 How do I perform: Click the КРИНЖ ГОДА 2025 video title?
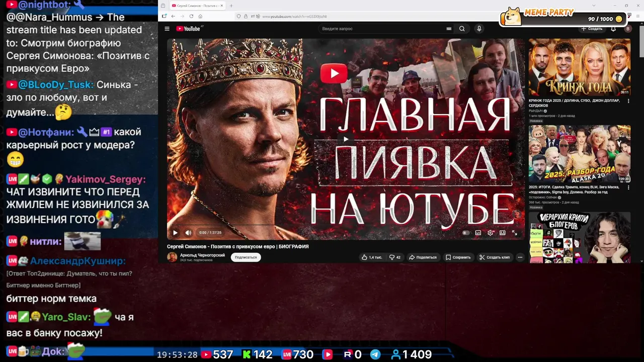pyautogui.click(x=574, y=103)
